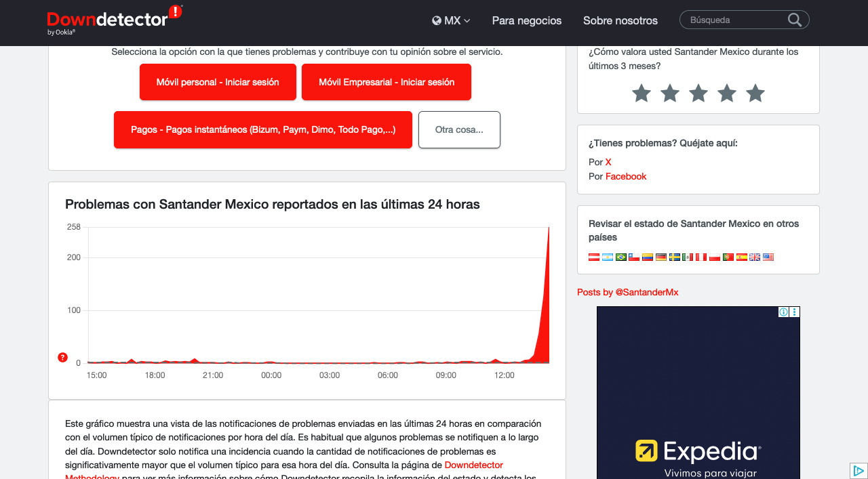Click the chart title about últimas 24 horas
The image size is (868, 479).
pyautogui.click(x=273, y=204)
